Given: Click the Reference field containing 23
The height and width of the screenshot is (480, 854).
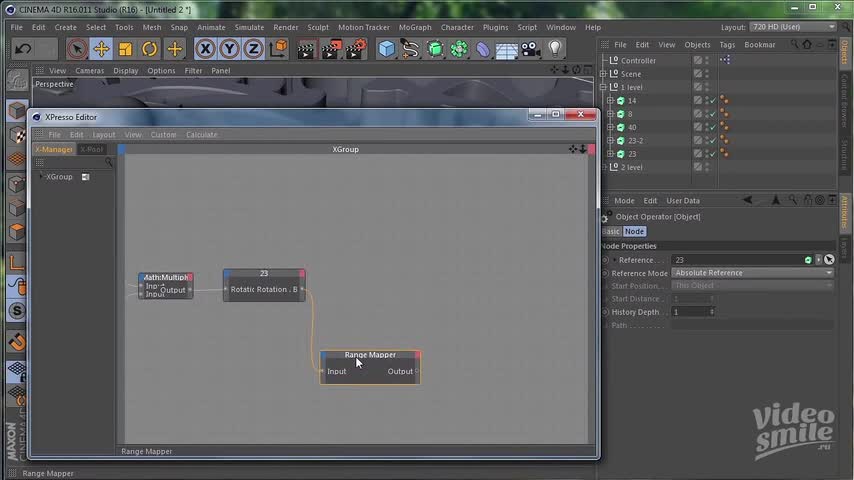Looking at the screenshot, I should 737,260.
